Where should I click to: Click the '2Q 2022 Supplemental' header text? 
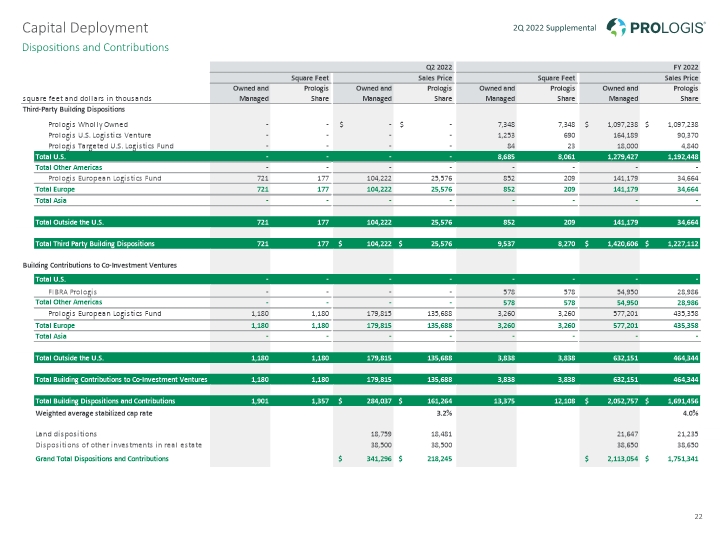tap(554, 28)
